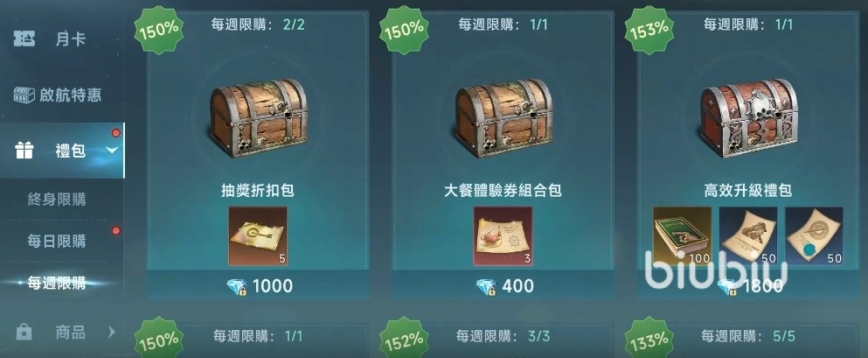Purchase 高效升級禮包 for 1800 diamonds
Screen dimensions: 868x358
pyautogui.click(x=751, y=285)
